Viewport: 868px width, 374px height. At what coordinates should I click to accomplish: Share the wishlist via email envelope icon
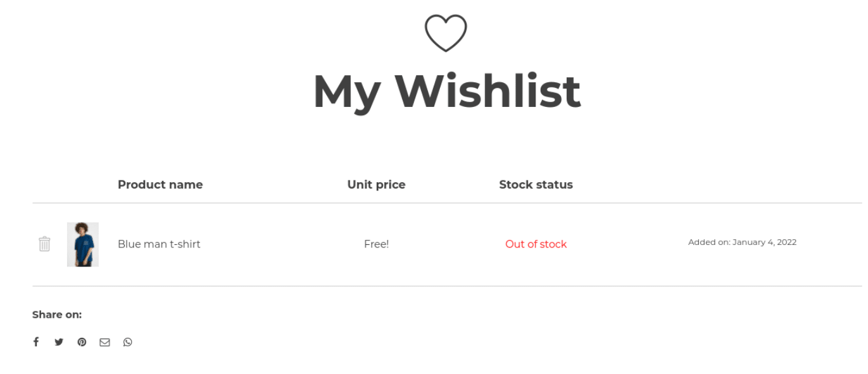point(104,342)
